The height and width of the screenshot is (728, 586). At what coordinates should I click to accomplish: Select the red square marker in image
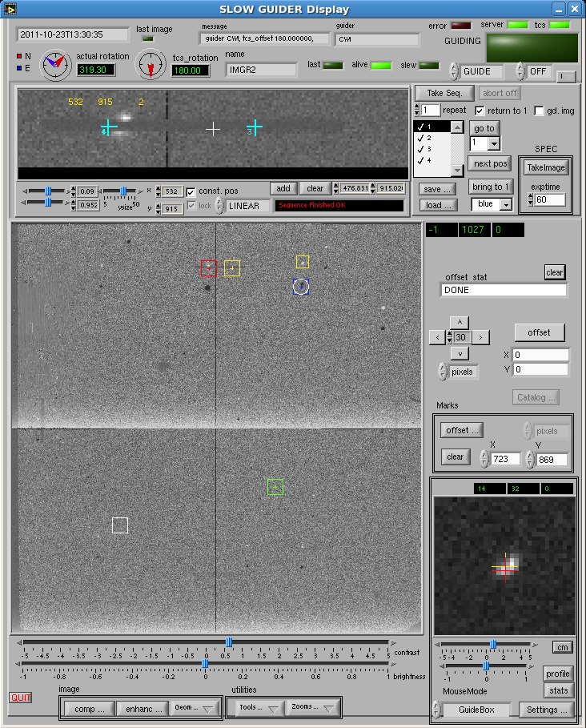click(209, 268)
